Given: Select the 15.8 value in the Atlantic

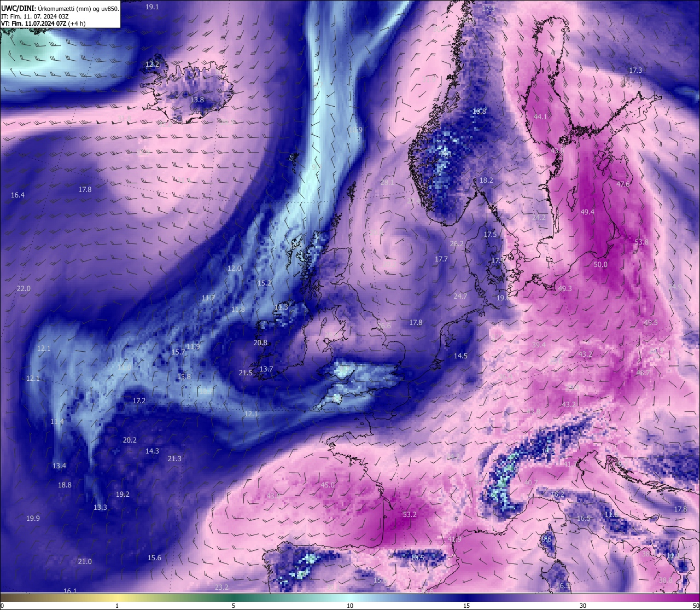Looking at the screenshot, I should (x=184, y=377).
